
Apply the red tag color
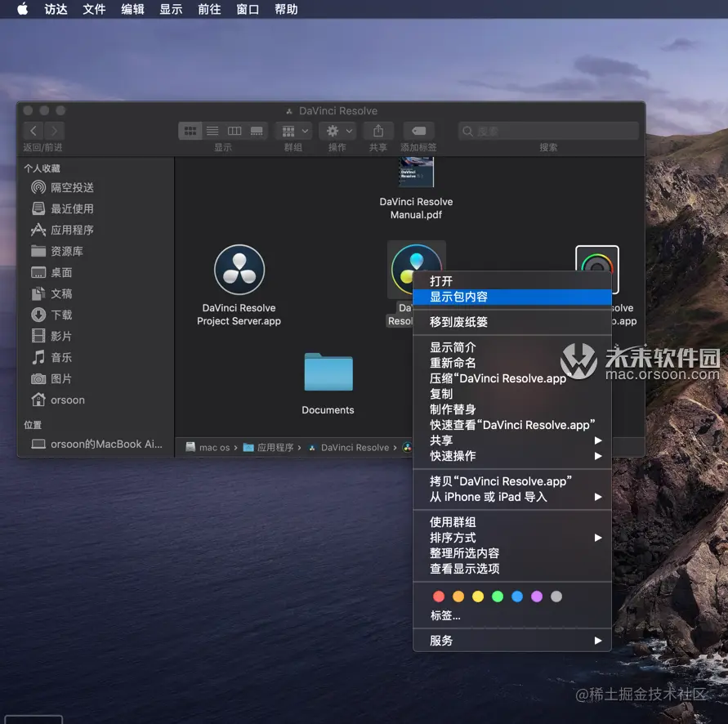[x=439, y=597]
